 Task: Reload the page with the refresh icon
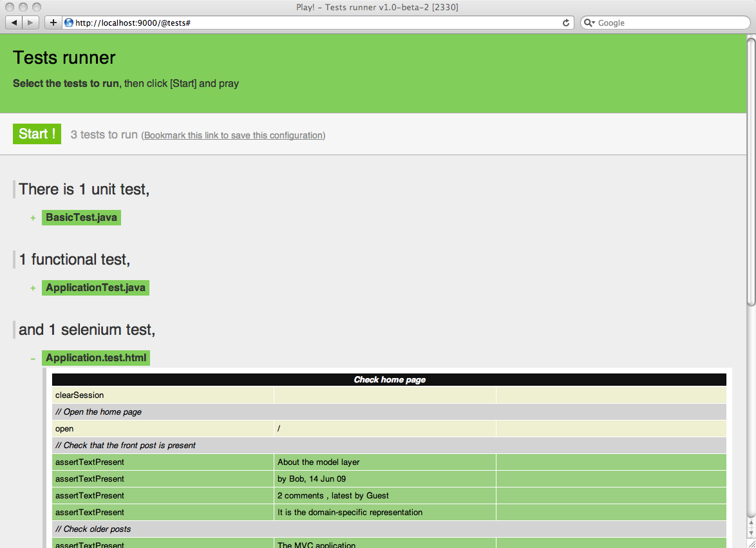coord(566,23)
